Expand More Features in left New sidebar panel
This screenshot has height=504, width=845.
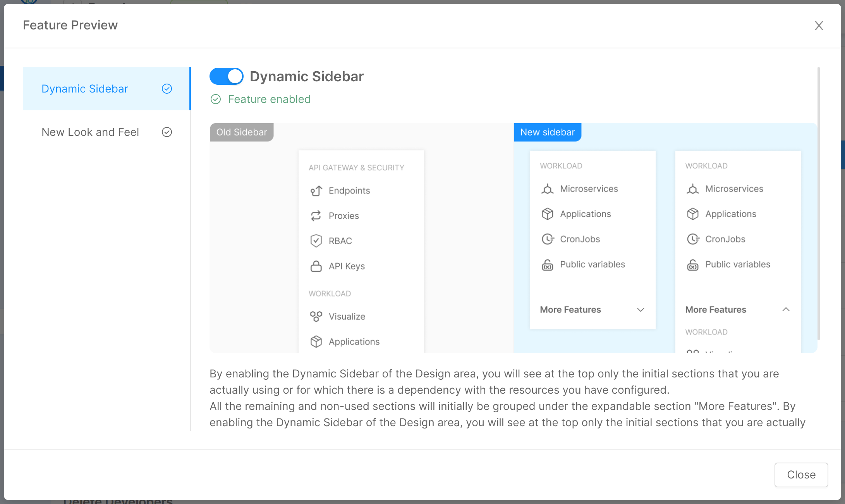tap(641, 310)
